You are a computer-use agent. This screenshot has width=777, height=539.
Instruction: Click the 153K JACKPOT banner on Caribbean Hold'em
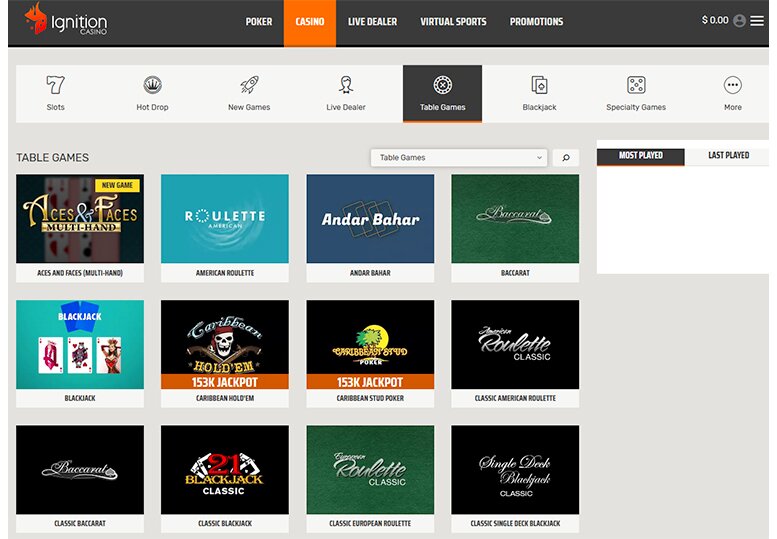point(225,382)
